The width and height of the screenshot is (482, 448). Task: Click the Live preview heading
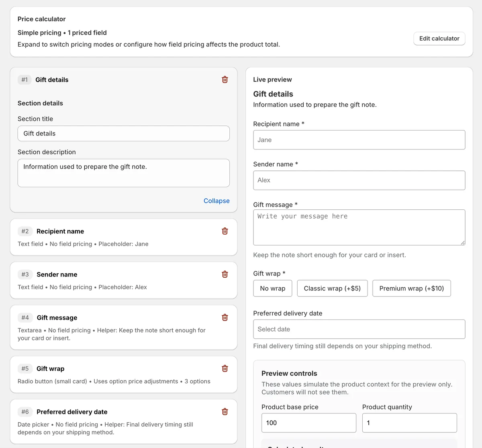(272, 80)
